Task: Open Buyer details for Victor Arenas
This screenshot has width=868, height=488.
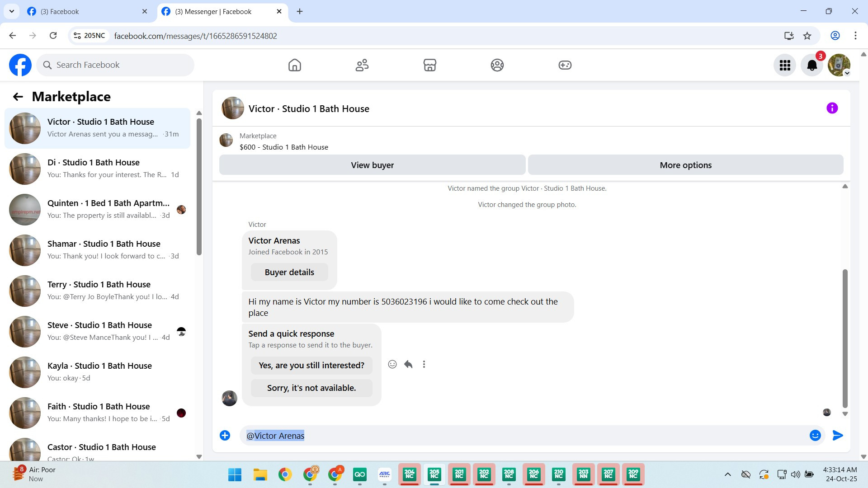Action: pos(289,272)
